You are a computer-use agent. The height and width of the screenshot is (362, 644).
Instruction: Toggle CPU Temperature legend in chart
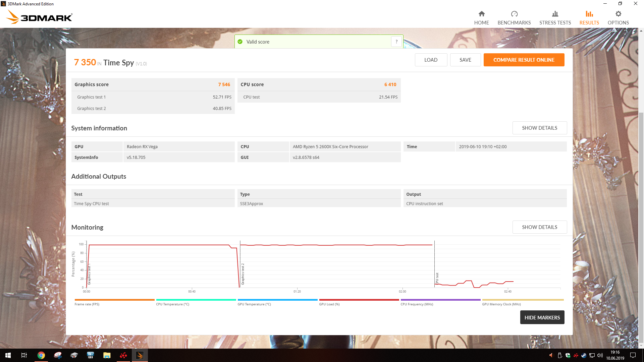[172, 304]
